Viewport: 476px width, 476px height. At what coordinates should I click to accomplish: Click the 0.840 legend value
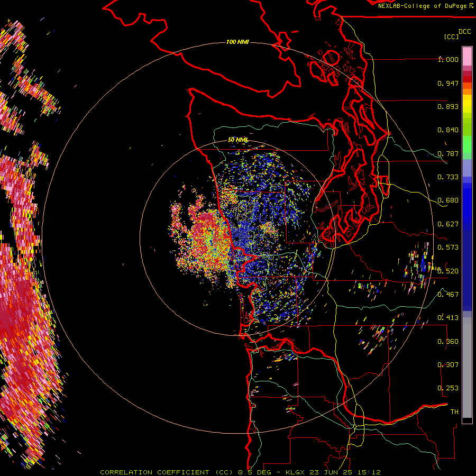[448, 130]
